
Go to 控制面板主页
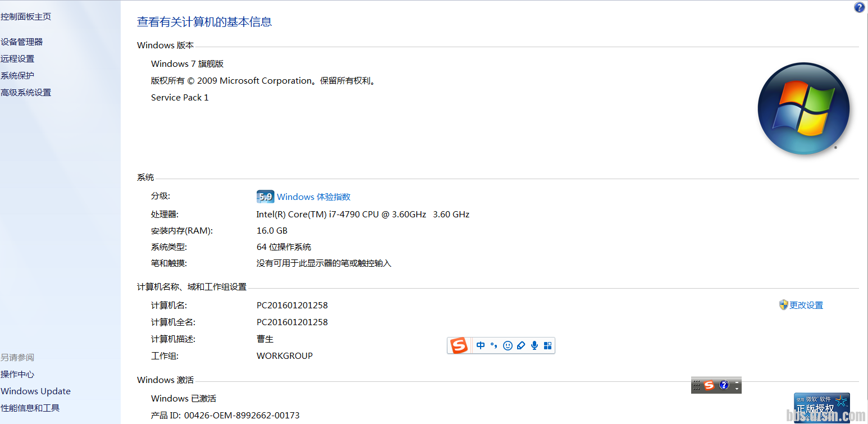(x=26, y=16)
